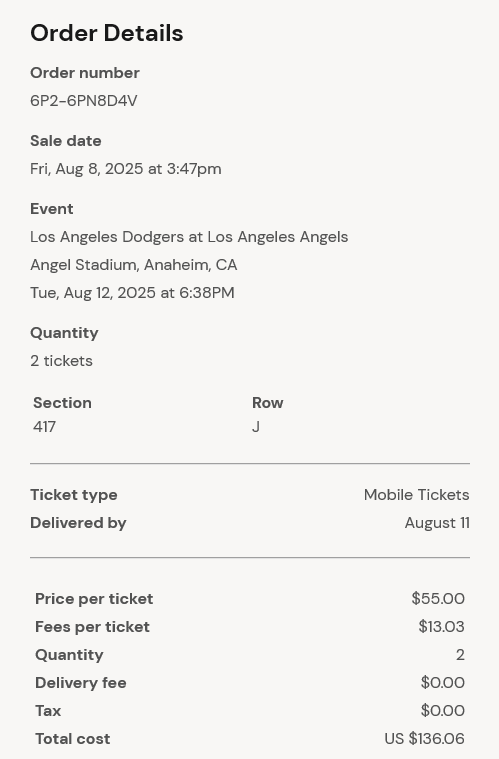Click the $13.03 fees per ticket
Image resolution: width=499 pixels, height=759 pixels.
click(441, 627)
